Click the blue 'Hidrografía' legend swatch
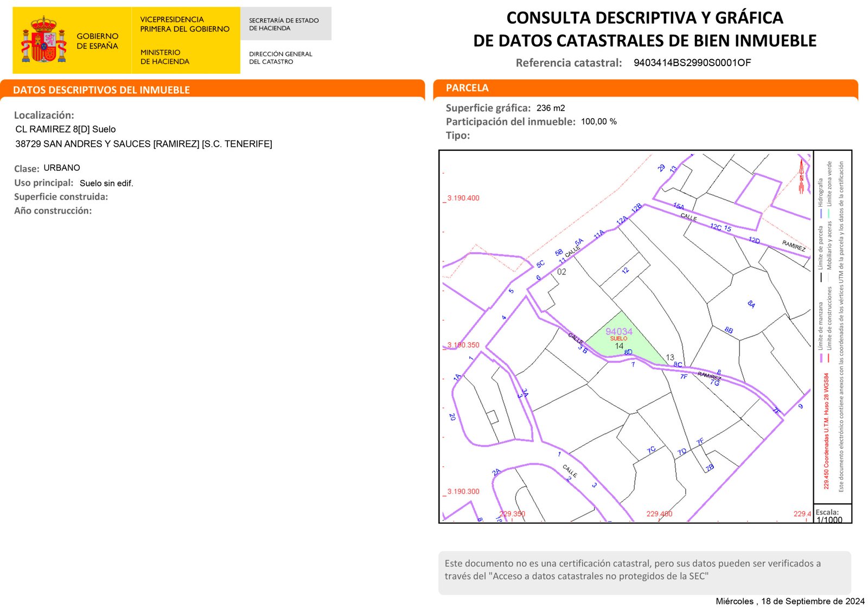Screen dimensions: 868x616 [821, 214]
